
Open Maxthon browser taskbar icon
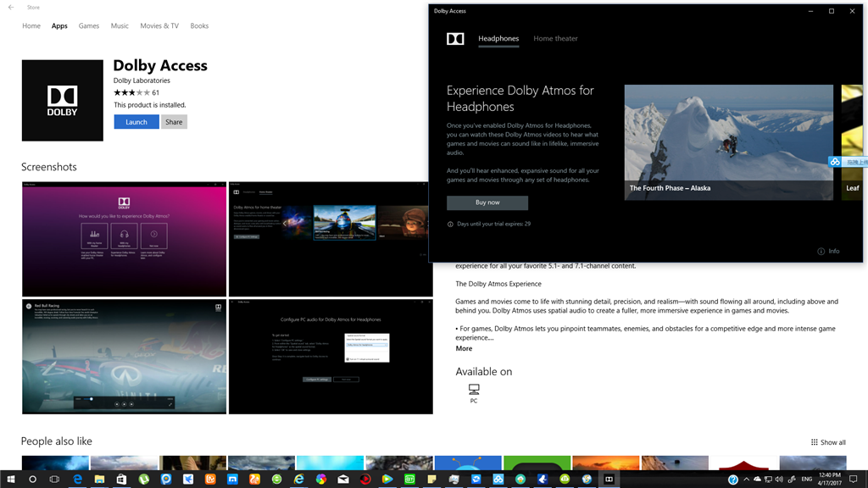(x=232, y=480)
